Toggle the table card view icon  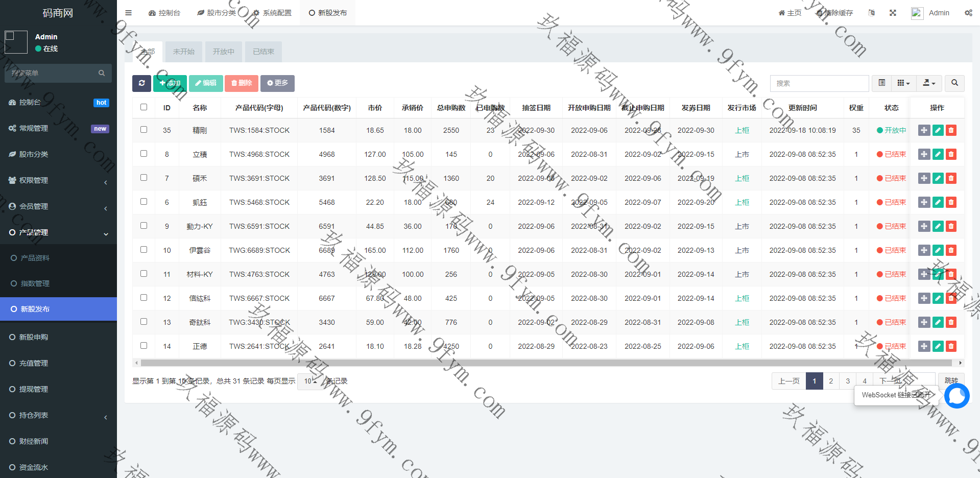point(881,83)
